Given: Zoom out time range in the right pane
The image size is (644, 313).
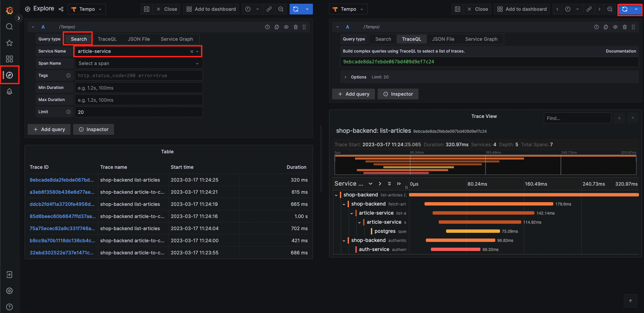Looking at the screenshot, I should 610,9.
